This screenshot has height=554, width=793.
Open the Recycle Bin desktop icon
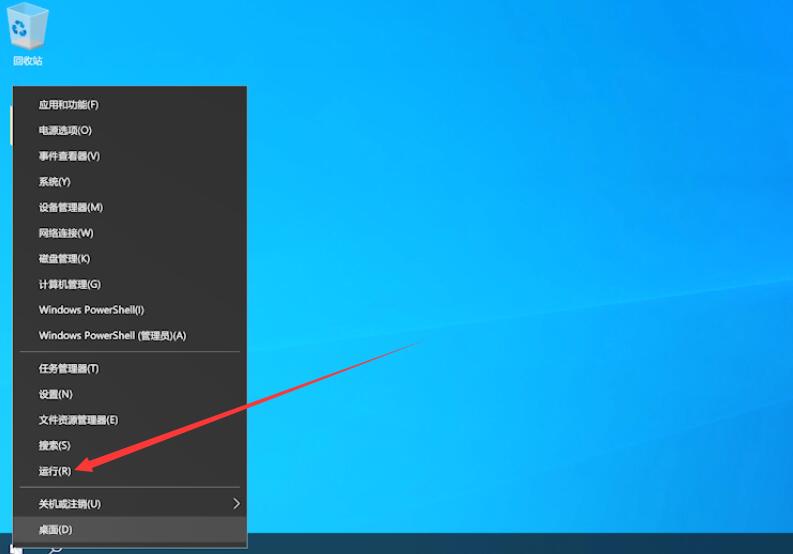pyautogui.click(x=27, y=34)
